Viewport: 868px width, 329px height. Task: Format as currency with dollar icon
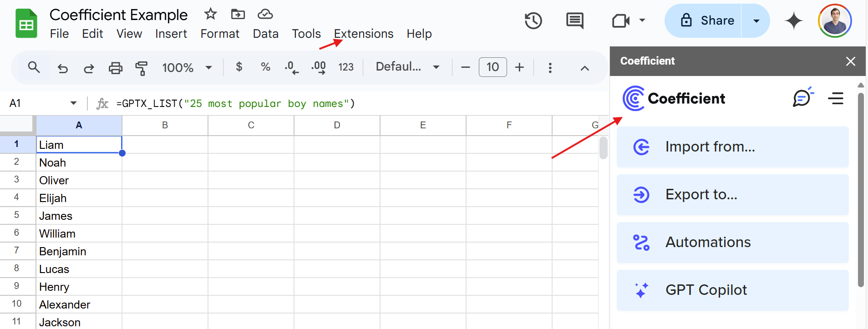[239, 67]
